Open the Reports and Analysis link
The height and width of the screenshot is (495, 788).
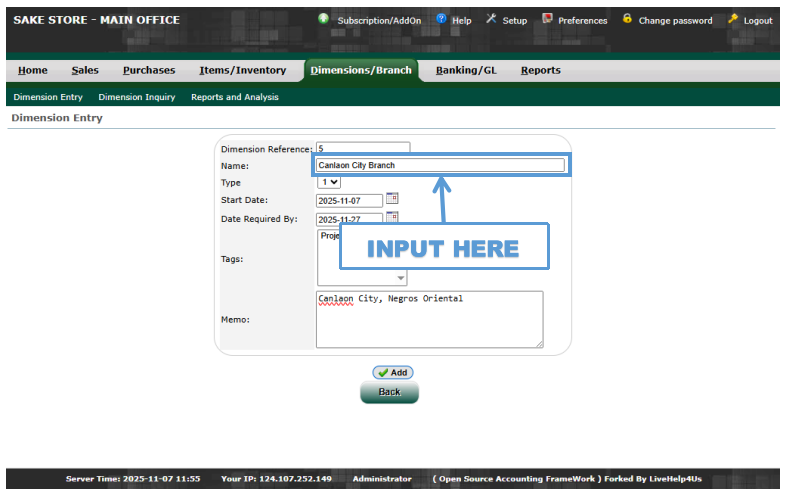pyautogui.click(x=234, y=97)
